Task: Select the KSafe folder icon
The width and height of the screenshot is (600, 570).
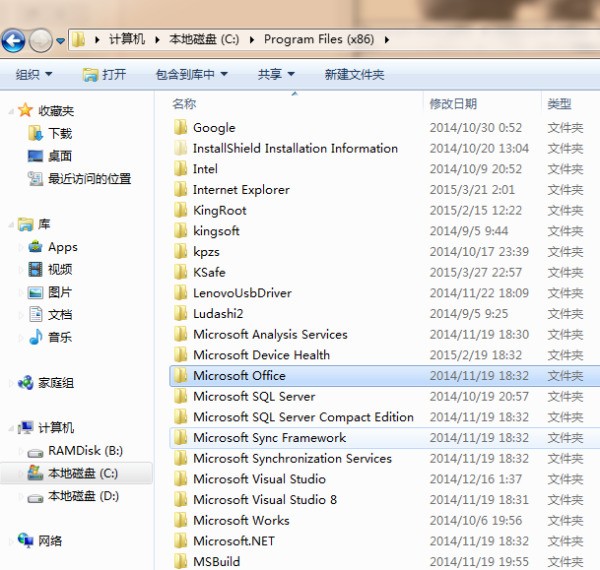Action: 180,272
